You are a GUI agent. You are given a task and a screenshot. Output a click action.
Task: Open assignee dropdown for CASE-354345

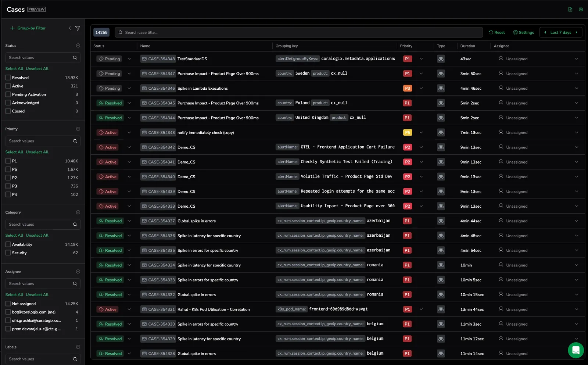[x=576, y=103]
